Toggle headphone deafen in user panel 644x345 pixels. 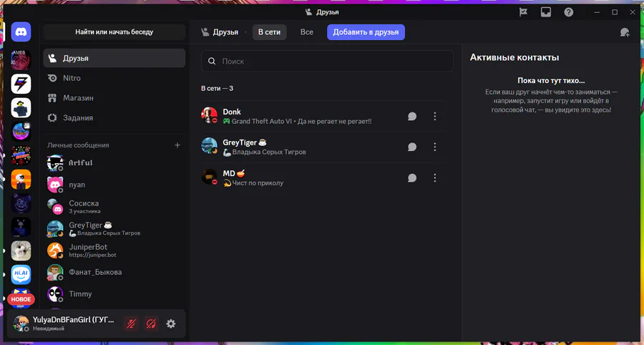pos(151,324)
